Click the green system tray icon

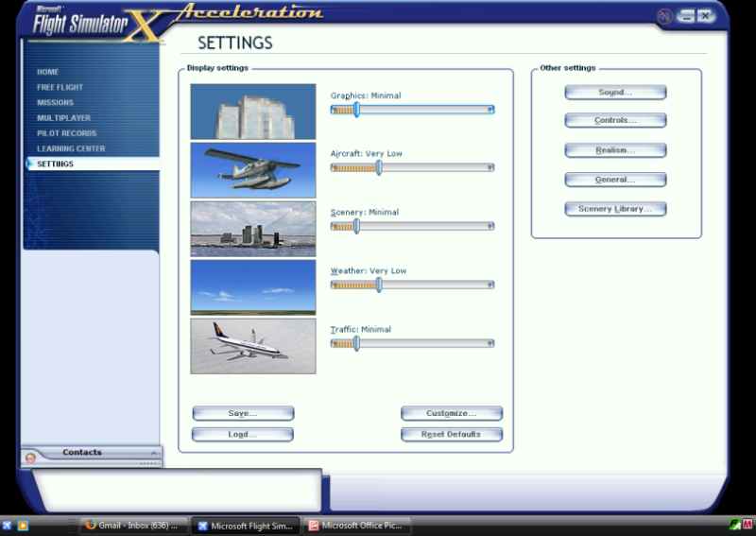(734, 525)
